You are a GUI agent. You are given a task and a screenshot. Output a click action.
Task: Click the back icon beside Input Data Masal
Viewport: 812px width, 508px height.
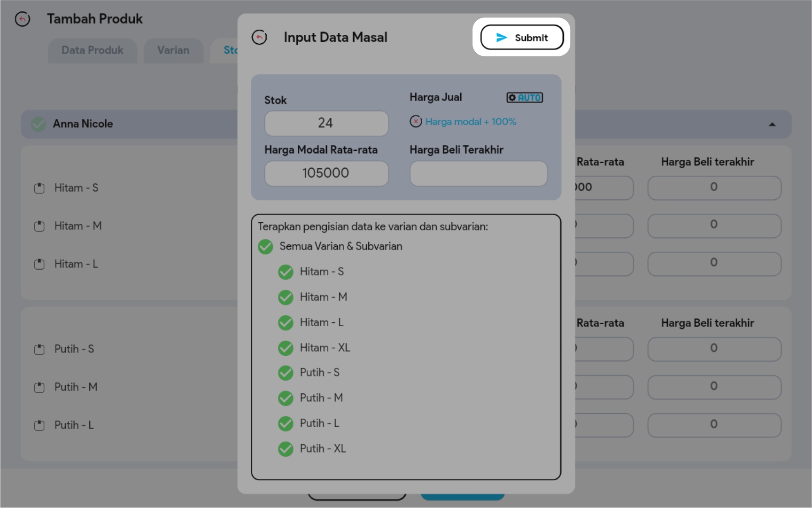pyautogui.click(x=259, y=38)
